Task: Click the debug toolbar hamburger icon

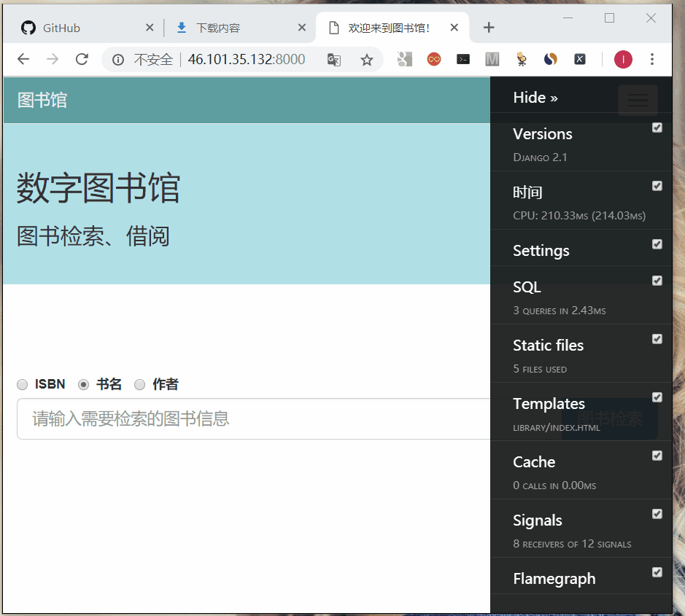Action: (x=637, y=100)
